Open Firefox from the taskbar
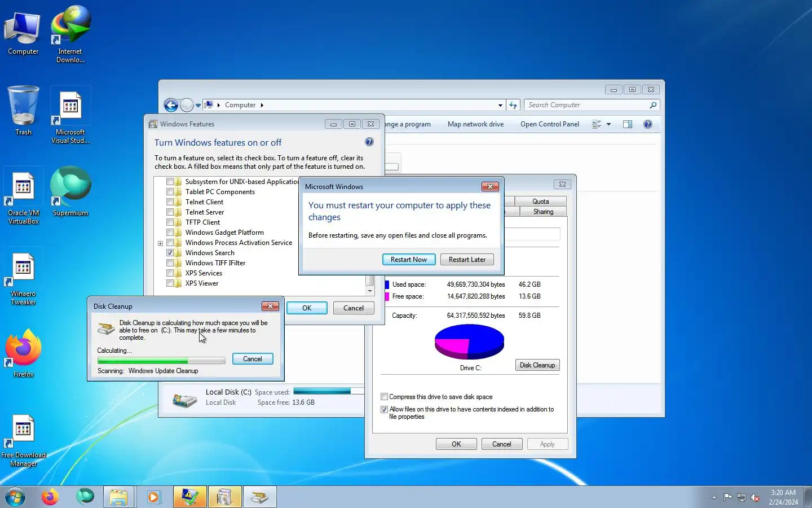This screenshot has width=812, height=508. 50,497
